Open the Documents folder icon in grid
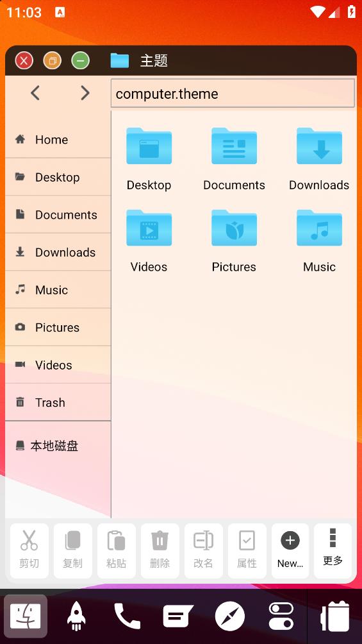The width and height of the screenshot is (362, 644). (x=234, y=146)
